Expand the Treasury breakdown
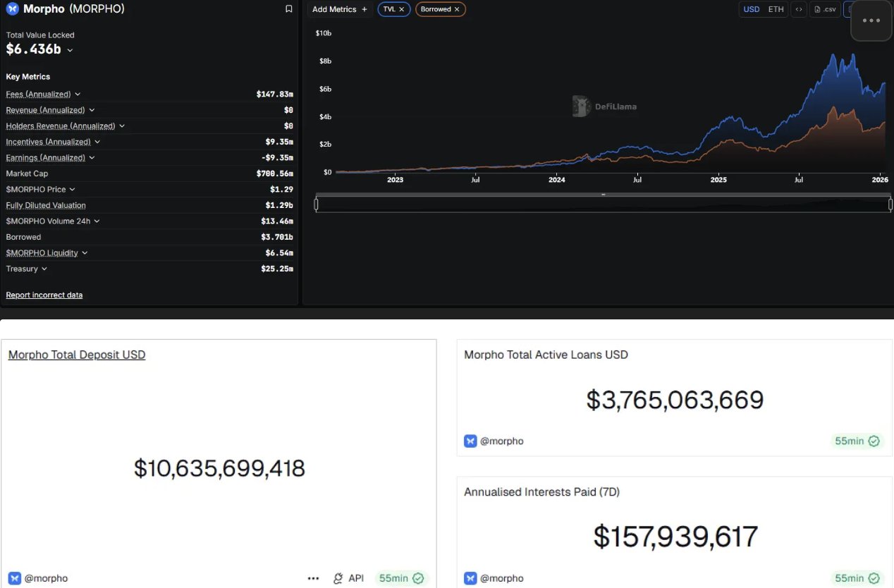894x588 pixels. pos(44,269)
